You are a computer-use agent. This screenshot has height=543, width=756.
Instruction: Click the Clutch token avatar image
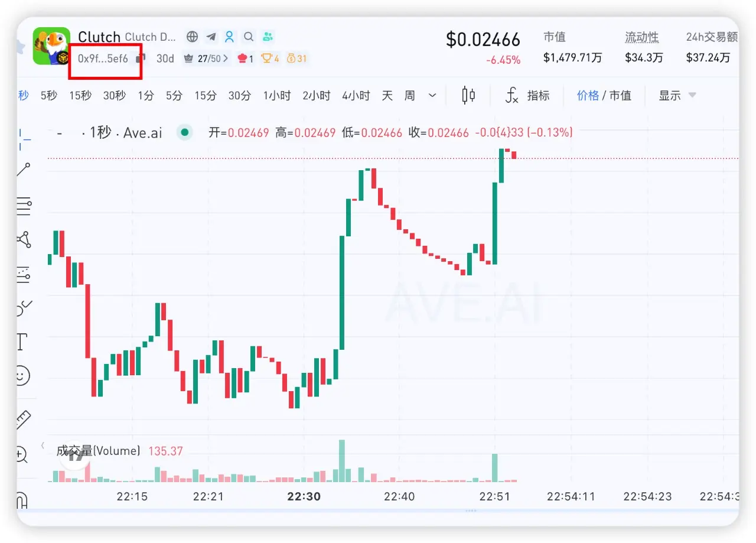tap(51, 45)
